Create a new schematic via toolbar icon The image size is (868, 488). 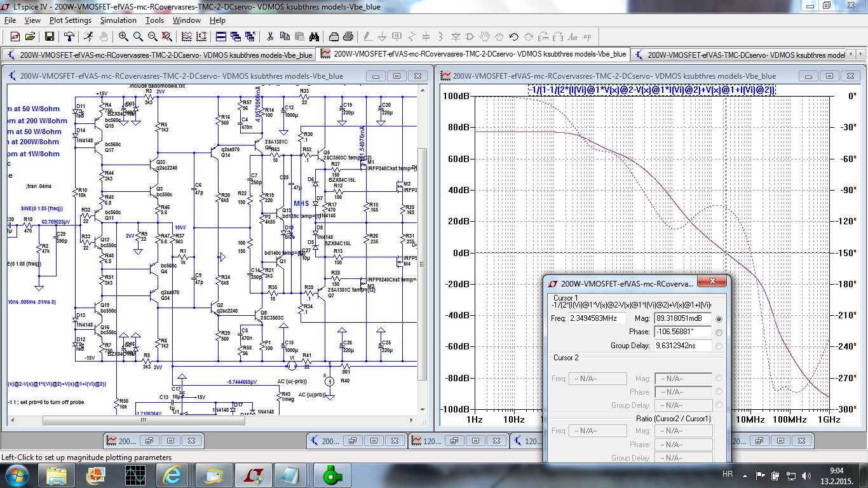point(15,36)
